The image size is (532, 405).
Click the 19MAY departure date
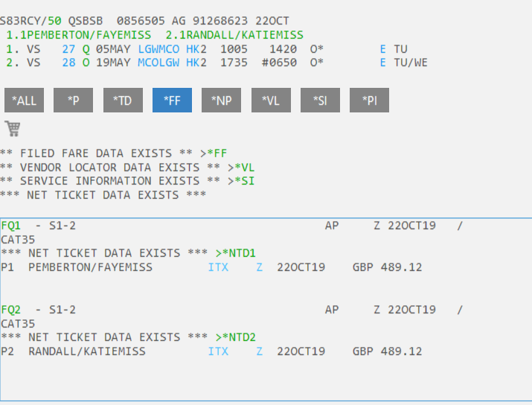point(113,63)
